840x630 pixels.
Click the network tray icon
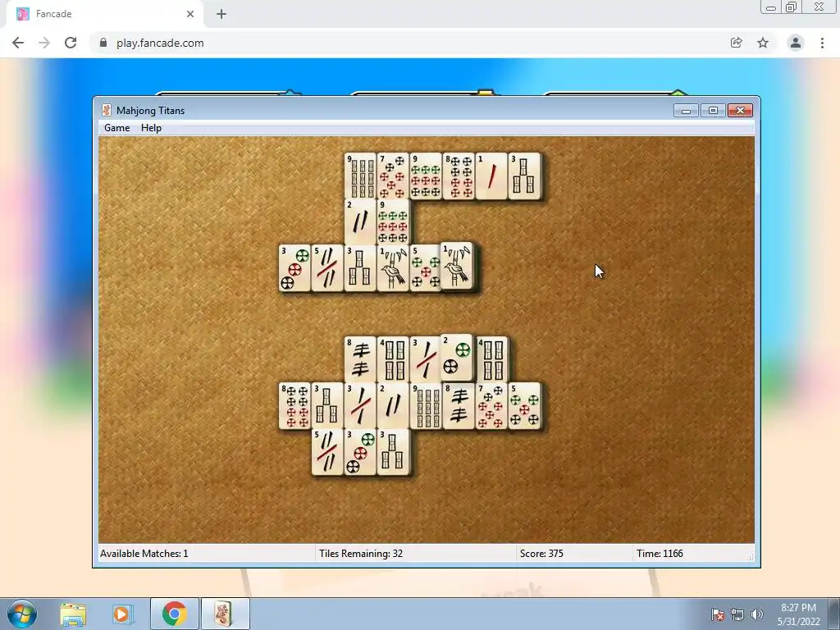pos(737,614)
